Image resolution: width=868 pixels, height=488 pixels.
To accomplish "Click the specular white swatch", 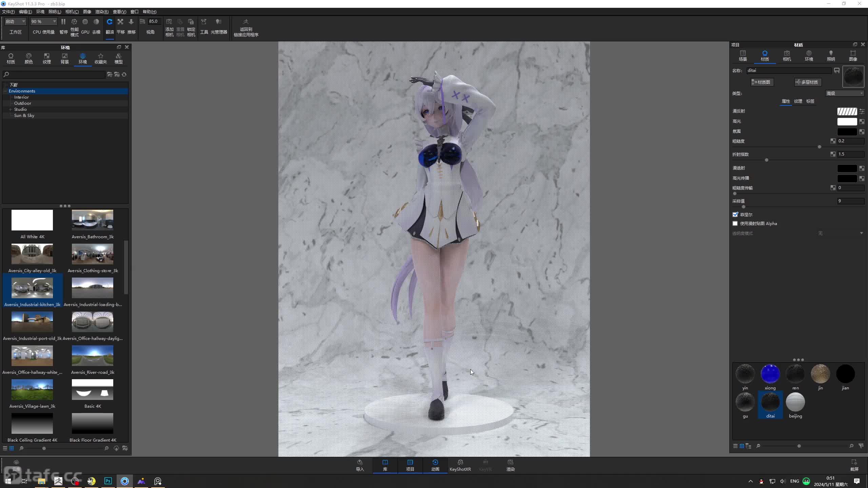I will point(847,121).
